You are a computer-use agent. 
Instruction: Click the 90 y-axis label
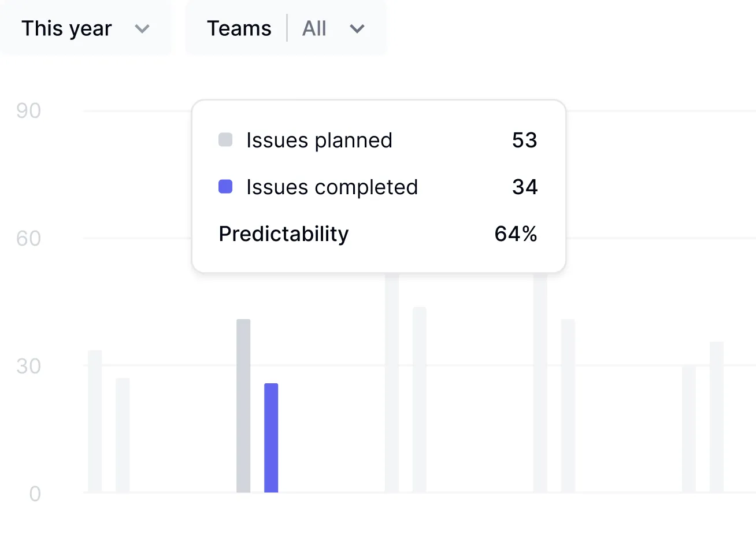click(28, 111)
